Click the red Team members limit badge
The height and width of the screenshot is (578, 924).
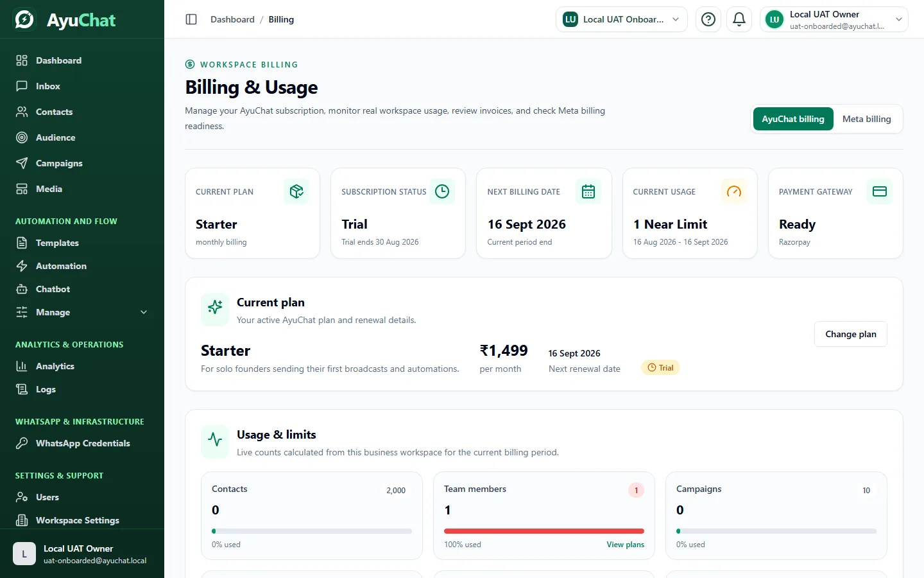[637, 490]
